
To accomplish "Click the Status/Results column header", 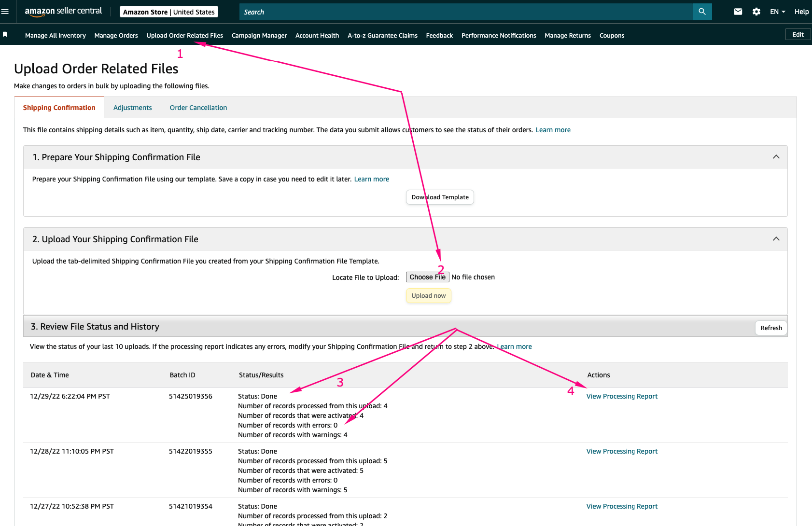I will [261, 375].
